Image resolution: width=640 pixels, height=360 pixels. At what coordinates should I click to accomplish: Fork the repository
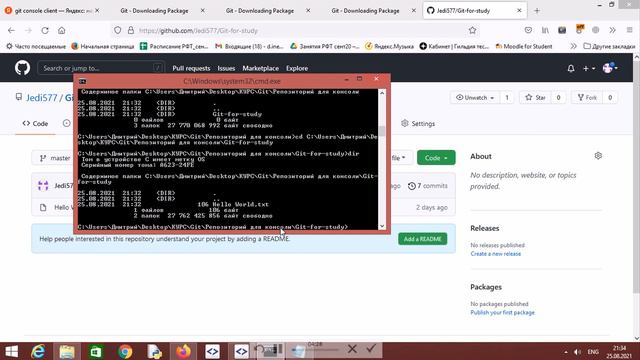(587, 98)
